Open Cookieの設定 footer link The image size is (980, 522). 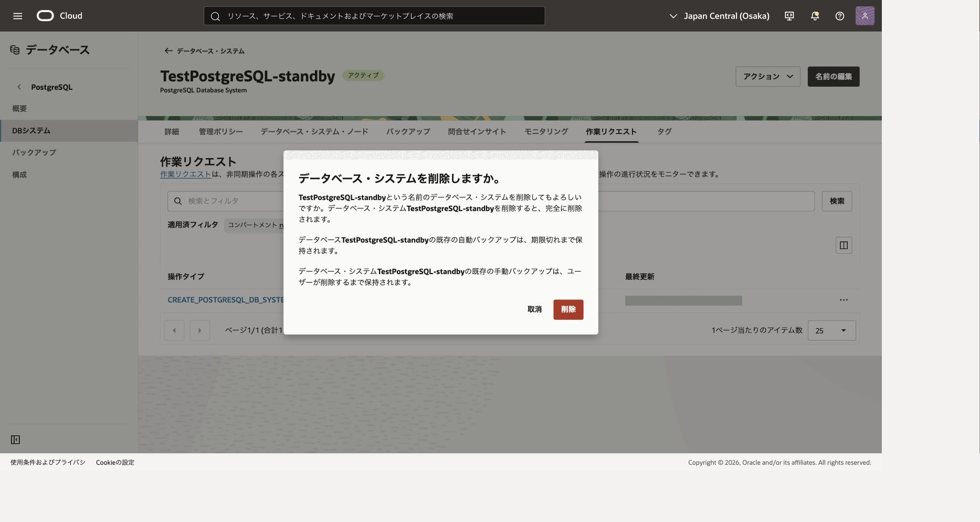point(115,463)
